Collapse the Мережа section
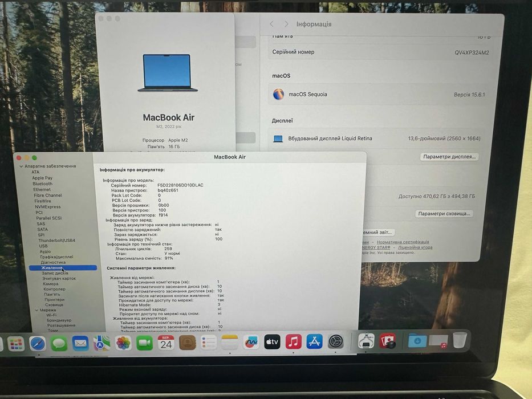This screenshot has width=532, height=399. (x=36, y=310)
